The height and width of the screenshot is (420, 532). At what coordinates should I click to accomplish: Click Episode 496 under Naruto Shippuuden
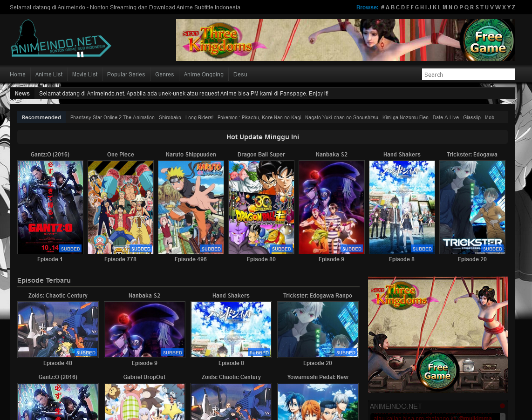pyautogui.click(x=191, y=259)
